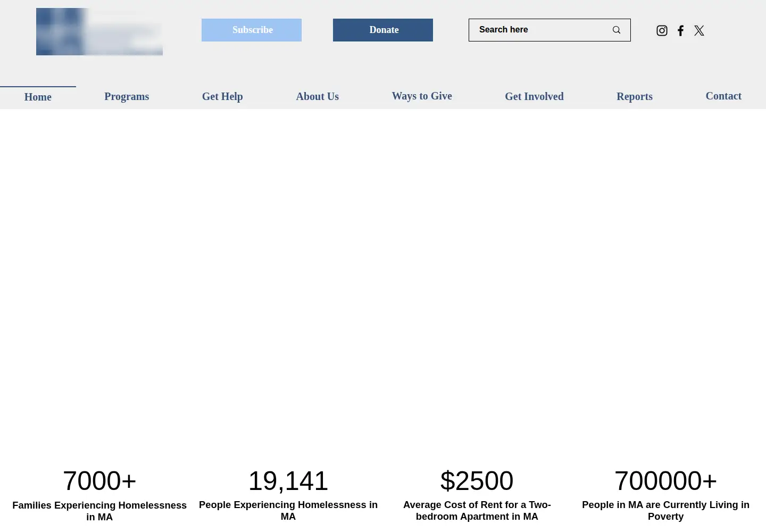Viewport: 766px width, 532px height.
Task: Open the About Us nav menu
Action: [318, 96]
